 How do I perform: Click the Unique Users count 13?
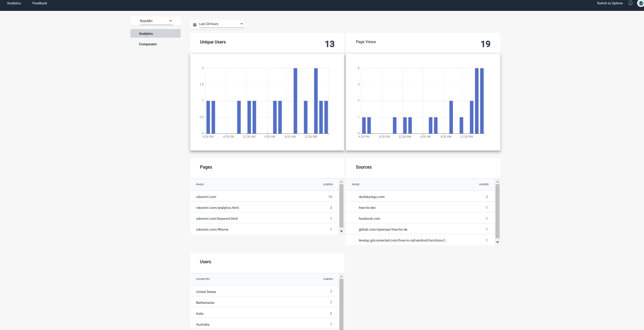tap(330, 44)
